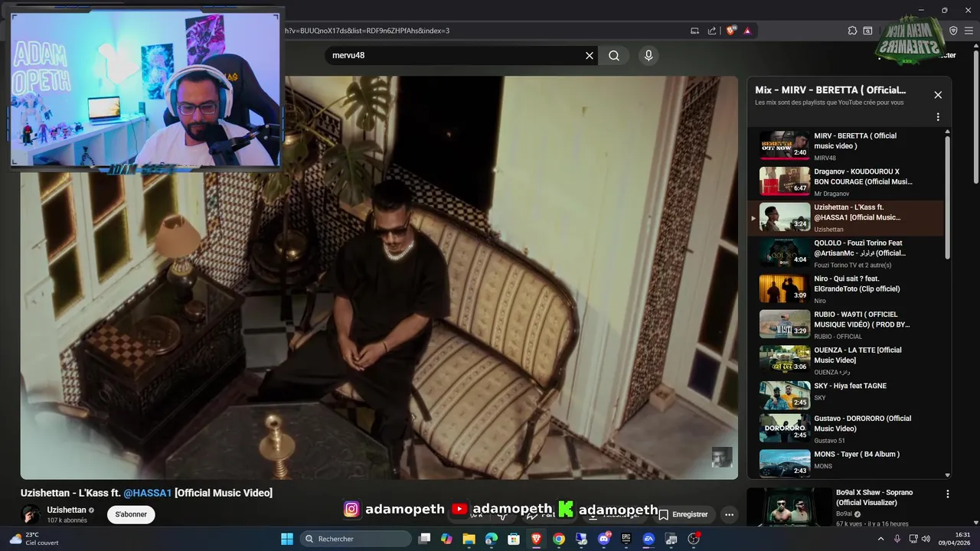Open Bo9al X Shaw - Soprano suggested video
This screenshot has height=551, width=980.
coord(874,497)
